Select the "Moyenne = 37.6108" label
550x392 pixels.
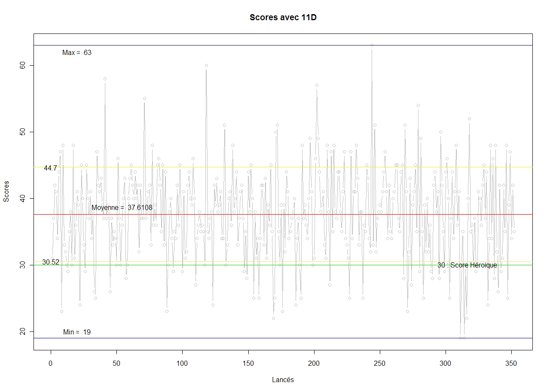(x=122, y=208)
